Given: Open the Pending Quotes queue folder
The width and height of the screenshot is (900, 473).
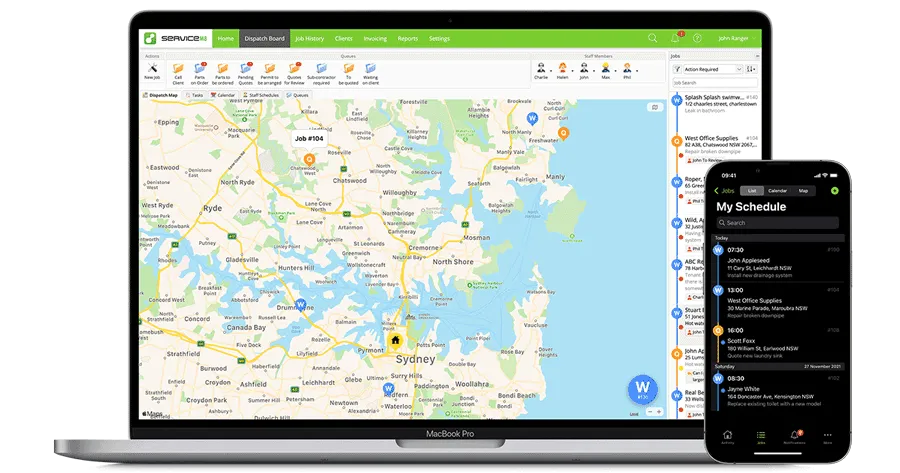Looking at the screenshot, I should (x=246, y=69).
